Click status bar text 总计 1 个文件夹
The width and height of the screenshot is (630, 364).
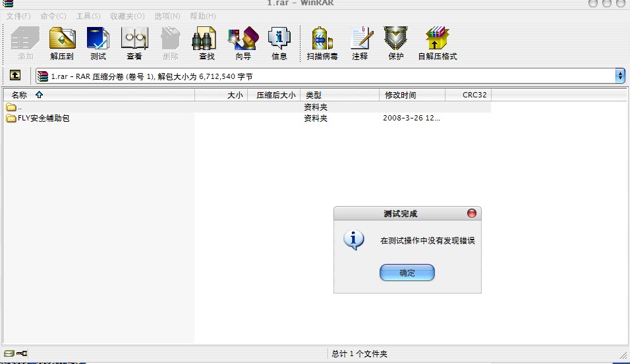(359, 353)
